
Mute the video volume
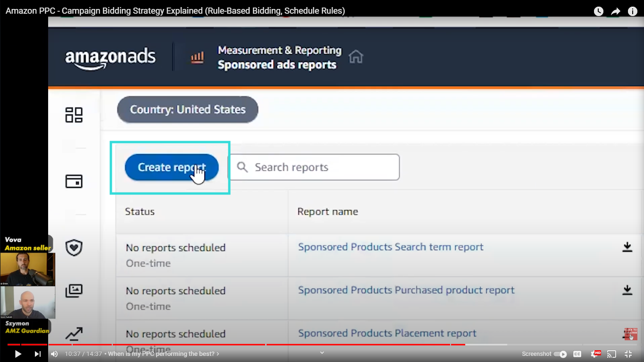click(x=54, y=354)
